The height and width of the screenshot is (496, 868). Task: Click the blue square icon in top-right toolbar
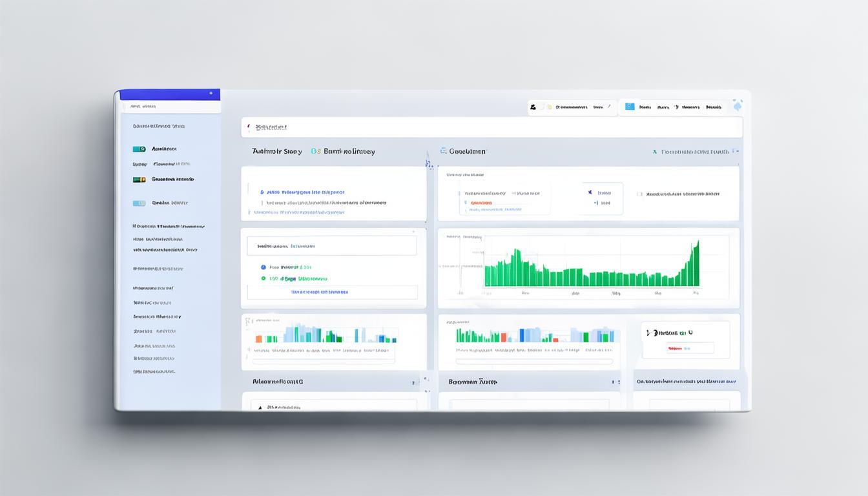point(630,107)
